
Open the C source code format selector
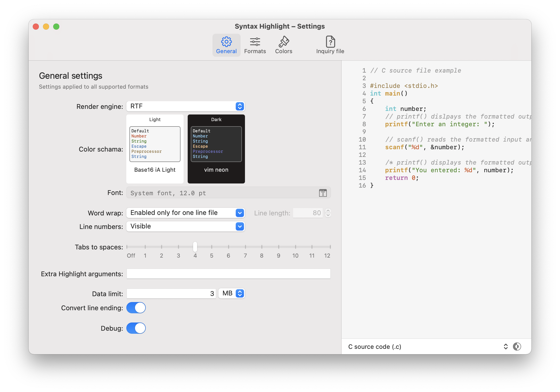click(427, 347)
